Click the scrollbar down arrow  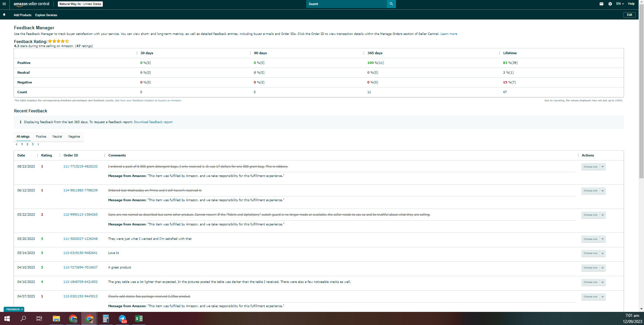[x=641, y=309]
